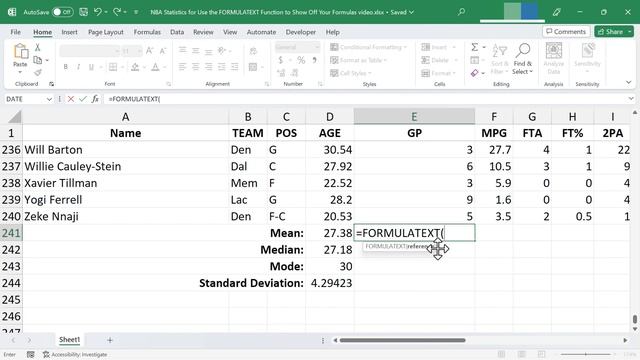Open the File menu
The image size is (640, 360).
pyautogui.click(x=16, y=32)
